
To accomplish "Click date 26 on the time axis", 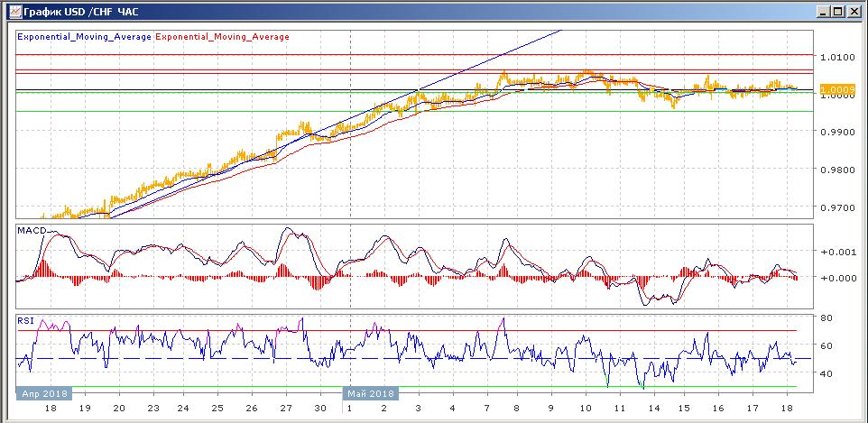I will click(x=252, y=408).
